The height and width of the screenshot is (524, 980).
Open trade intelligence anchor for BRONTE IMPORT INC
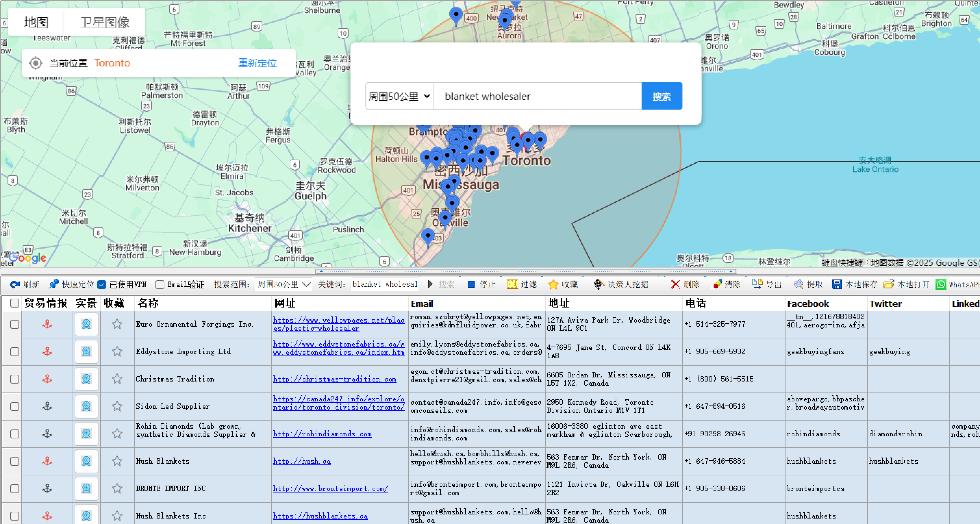click(47, 489)
